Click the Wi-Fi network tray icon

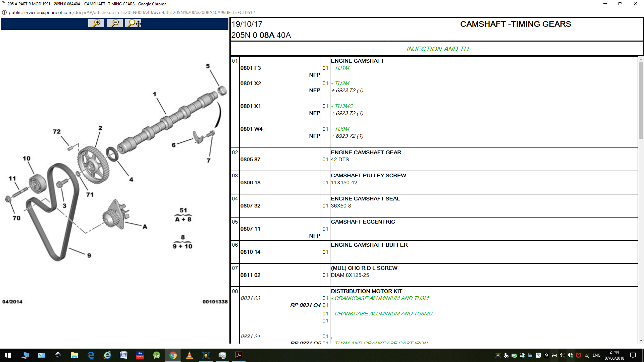tap(587, 355)
